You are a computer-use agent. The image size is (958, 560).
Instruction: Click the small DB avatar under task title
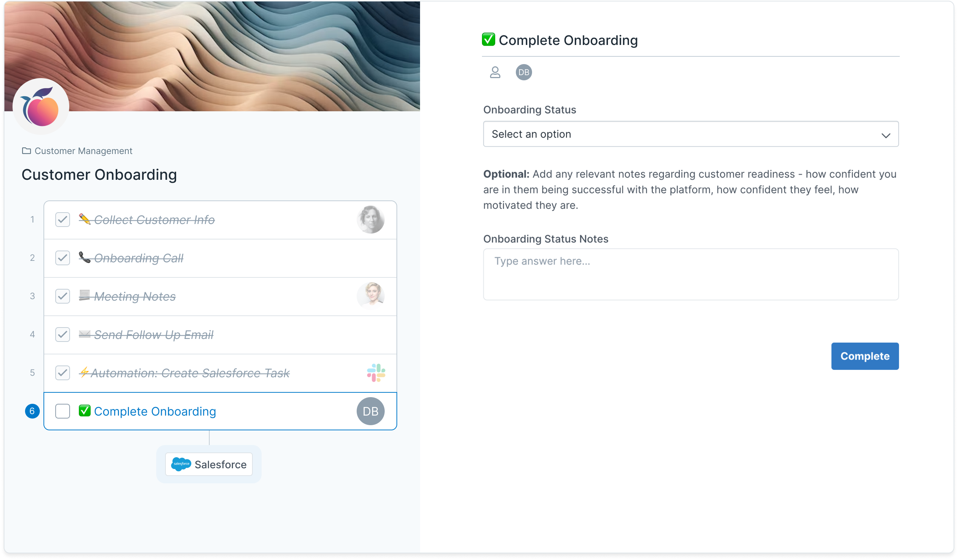point(524,72)
